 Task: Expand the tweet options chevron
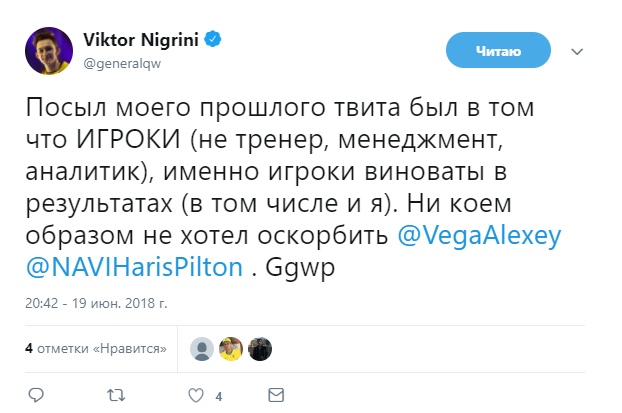tap(578, 49)
